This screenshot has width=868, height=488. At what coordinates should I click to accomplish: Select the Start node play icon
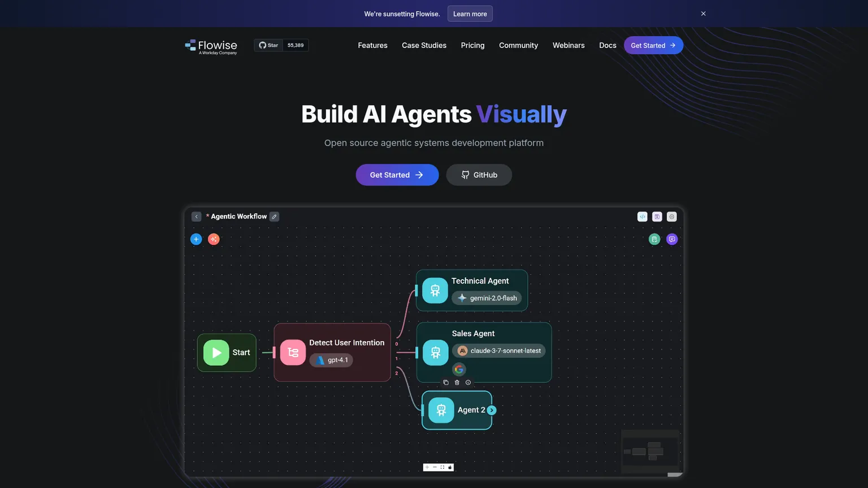tap(216, 352)
